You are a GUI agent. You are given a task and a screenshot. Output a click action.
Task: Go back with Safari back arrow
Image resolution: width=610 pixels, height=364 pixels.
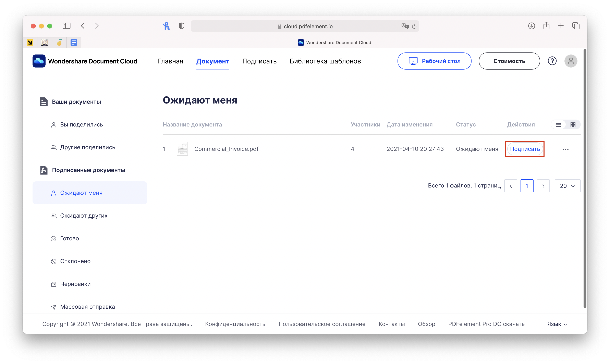(x=83, y=26)
